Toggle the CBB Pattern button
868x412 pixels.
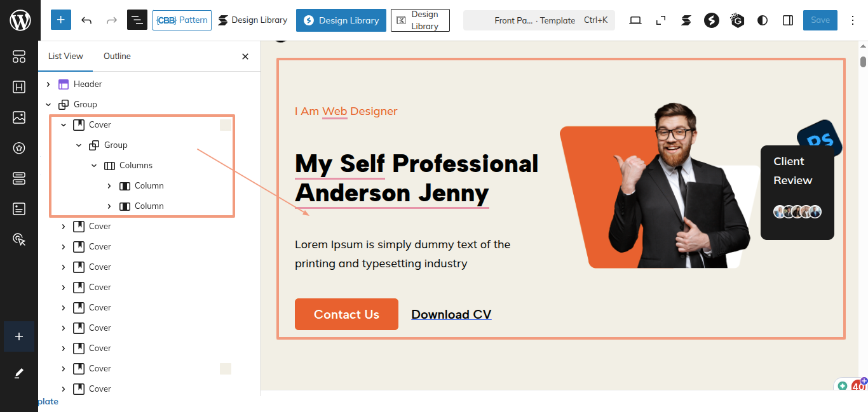[182, 20]
